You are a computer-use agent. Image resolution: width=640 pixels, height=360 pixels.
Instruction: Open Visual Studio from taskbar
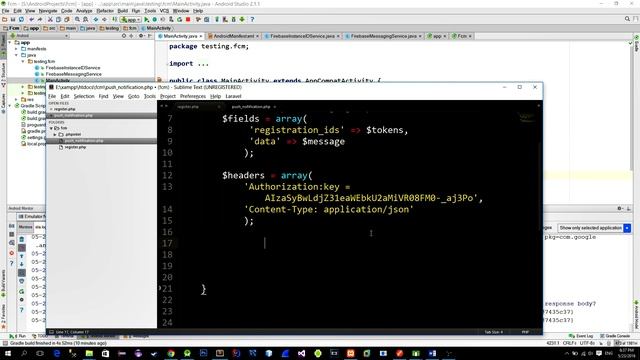pyautogui.click(x=301, y=353)
